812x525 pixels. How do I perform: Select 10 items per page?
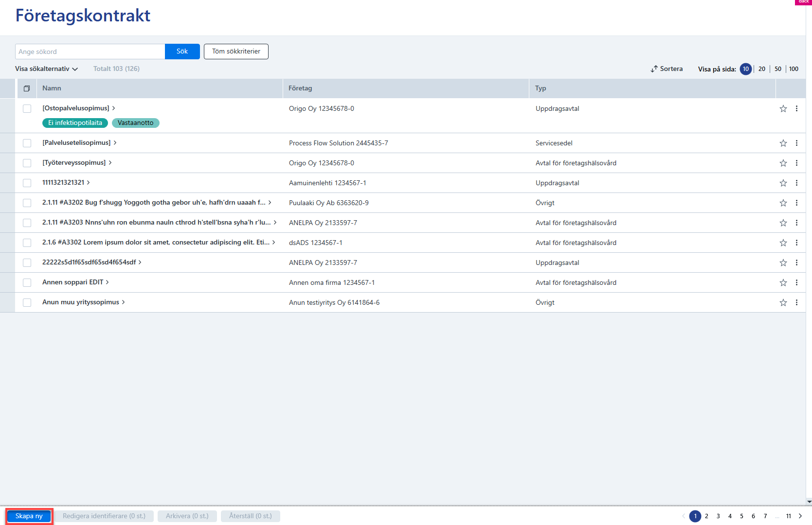point(745,69)
